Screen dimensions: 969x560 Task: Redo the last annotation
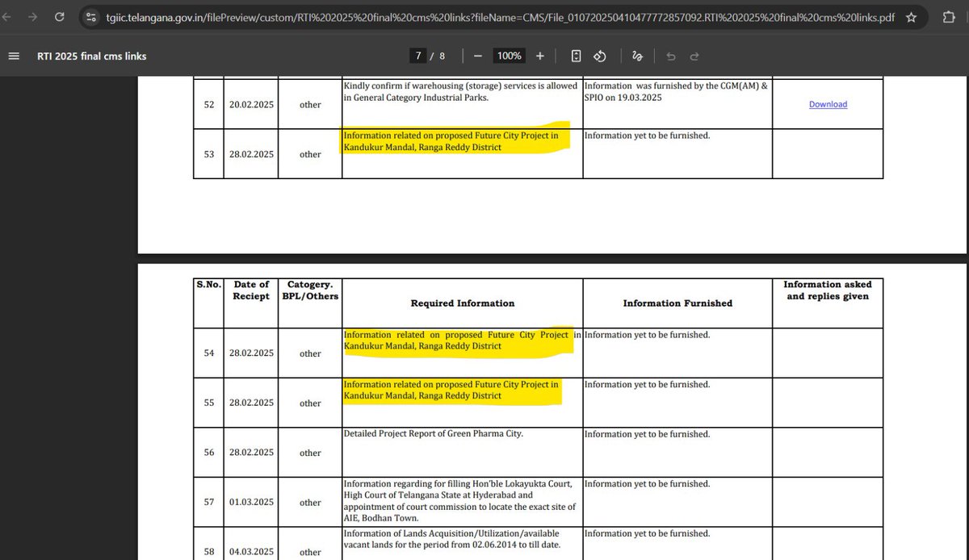tap(693, 56)
